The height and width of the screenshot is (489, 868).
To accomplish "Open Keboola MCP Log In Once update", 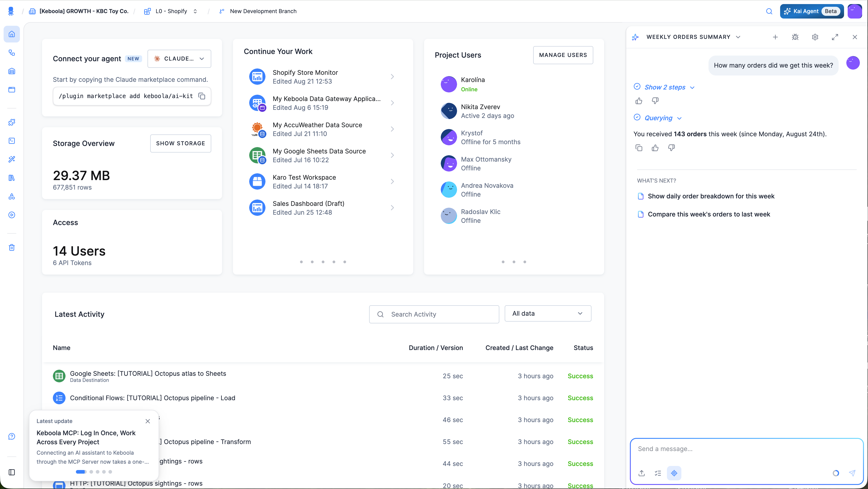I will point(86,437).
